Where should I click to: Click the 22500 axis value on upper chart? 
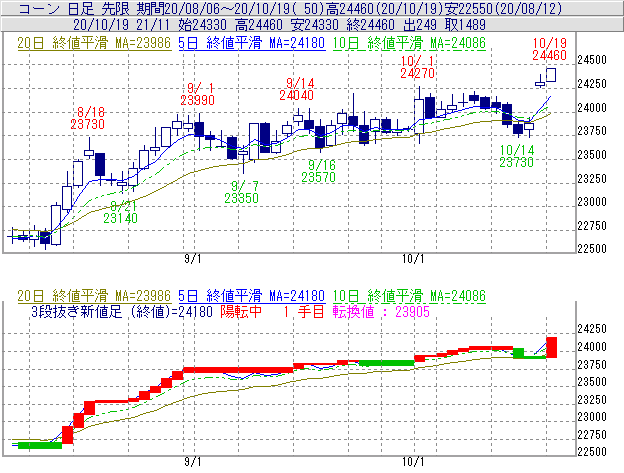click(x=592, y=249)
